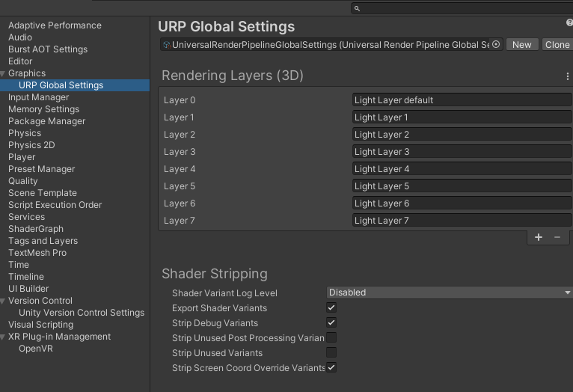This screenshot has width=573, height=392.
Task: Collapse the Graphics tree section
Action: click(x=4, y=73)
